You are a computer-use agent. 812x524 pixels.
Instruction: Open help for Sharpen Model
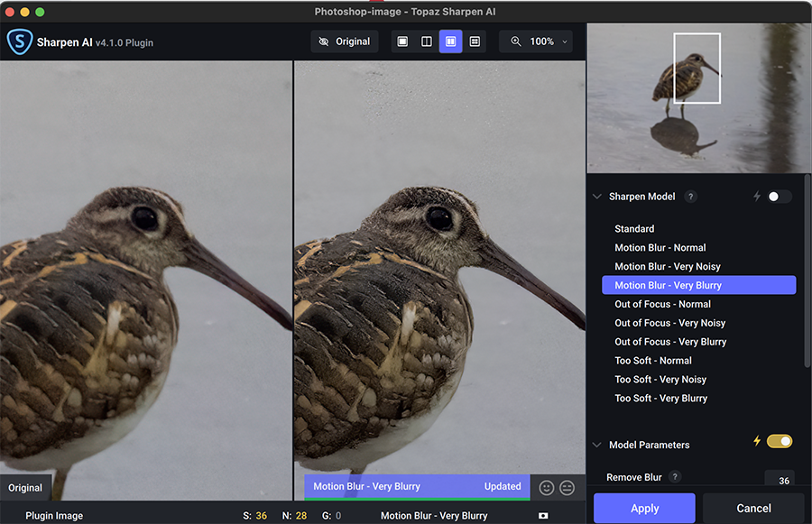(690, 197)
